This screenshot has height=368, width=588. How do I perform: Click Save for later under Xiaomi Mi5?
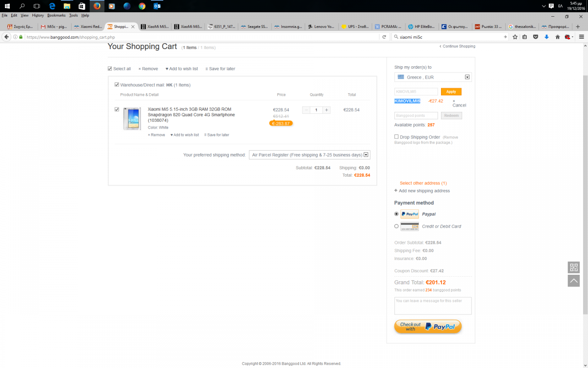pyautogui.click(x=217, y=135)
